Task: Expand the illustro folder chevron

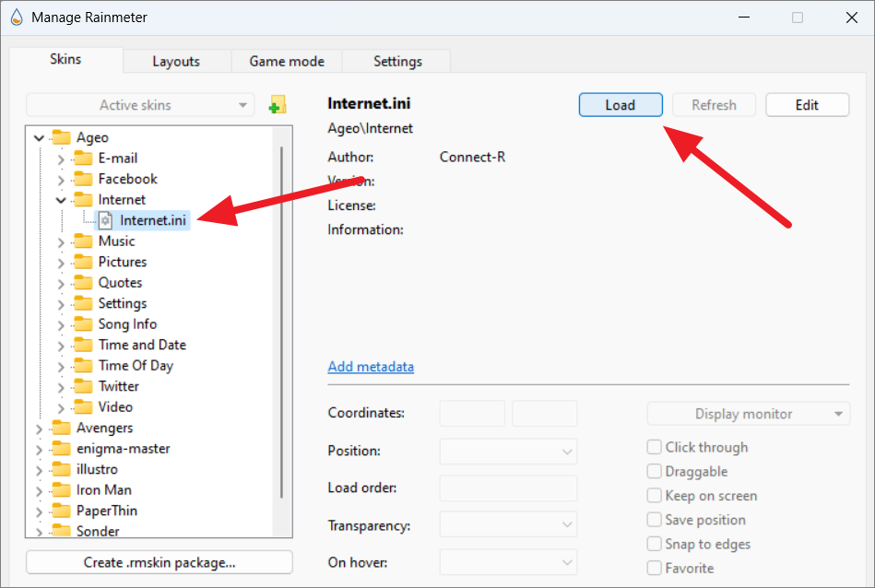Action: coord(39,470)
